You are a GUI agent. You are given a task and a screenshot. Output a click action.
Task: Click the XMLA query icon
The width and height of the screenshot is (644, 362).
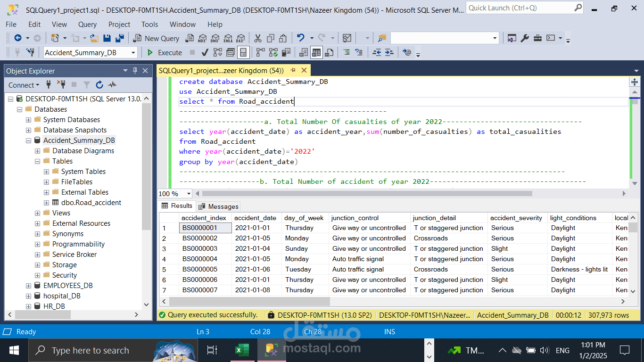click(228, 38)
